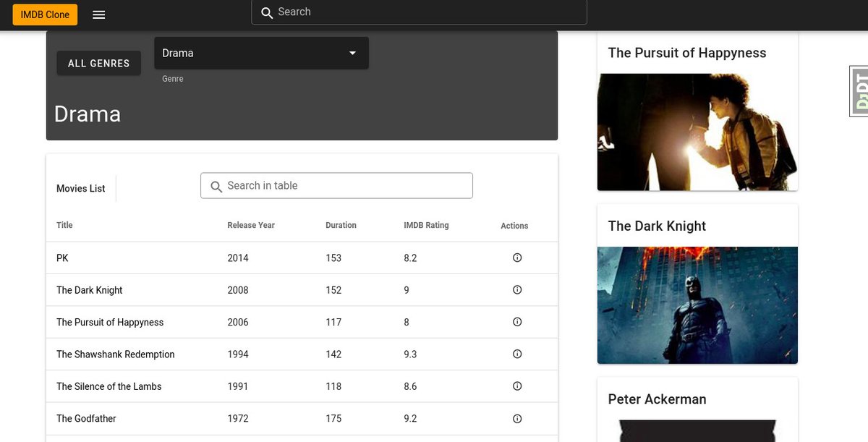Screen dimensions: 868x442
Task: Click the Drama page heading
Action: [88, 114]
